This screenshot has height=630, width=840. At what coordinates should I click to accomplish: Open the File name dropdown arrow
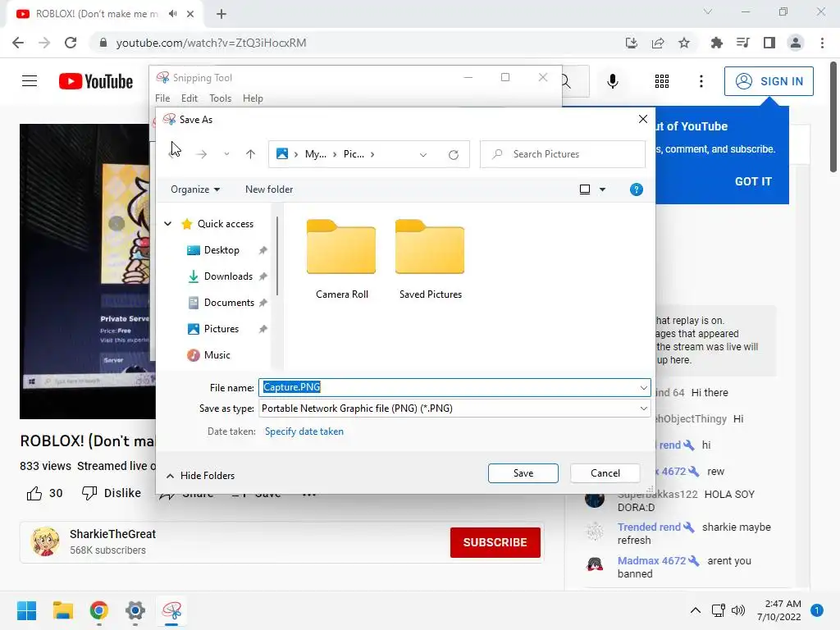(643, 387)
